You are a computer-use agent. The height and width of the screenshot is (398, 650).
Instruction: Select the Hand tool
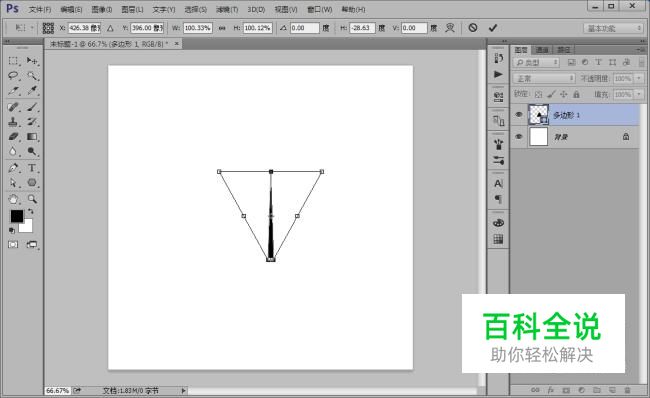coord(13,199)
